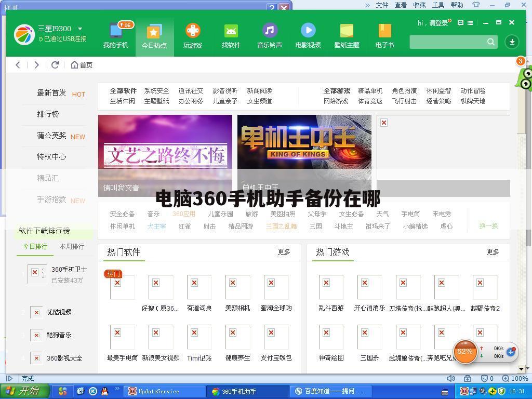
Task: Switch to 百度知道 taskbar item
Action: (x=330, y=392)
